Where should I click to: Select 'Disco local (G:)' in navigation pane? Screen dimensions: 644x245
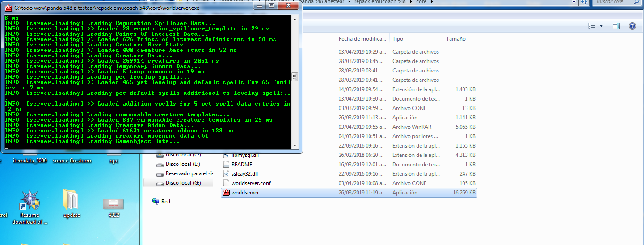[183, 183]
